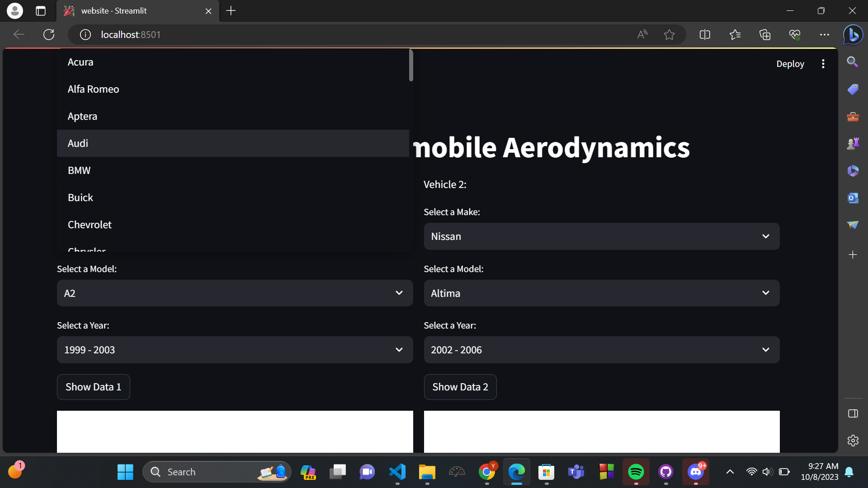Click the dropdown list scrollbar thumb

[x=410, y=66]
